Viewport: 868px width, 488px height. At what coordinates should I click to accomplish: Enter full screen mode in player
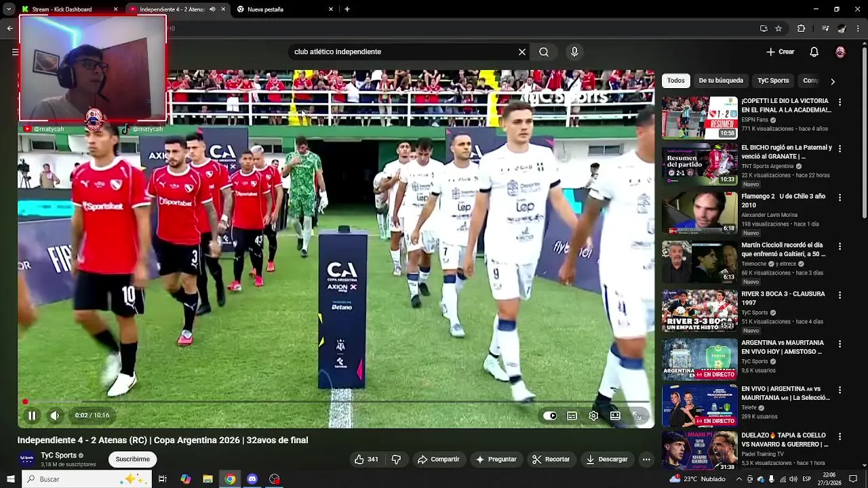click(637, 415)
